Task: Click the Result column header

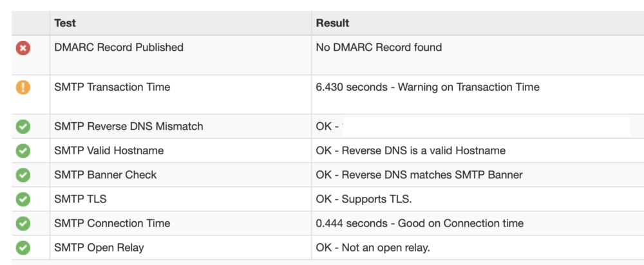Action: tap(332, 23)
